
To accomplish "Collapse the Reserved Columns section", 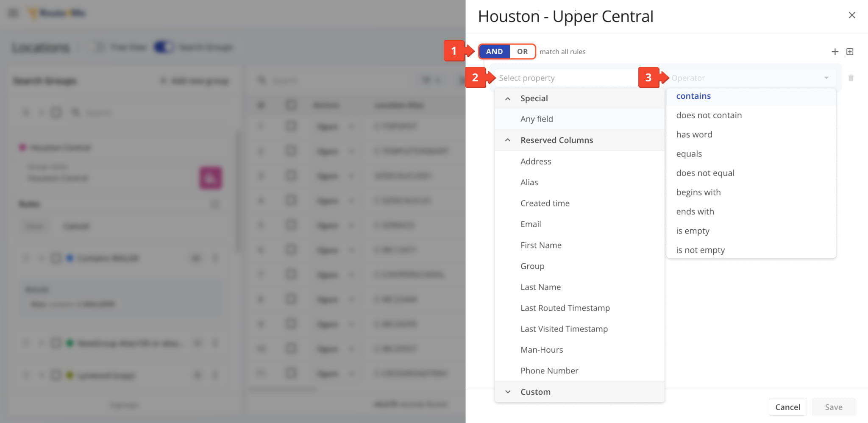I will [507, 140].
